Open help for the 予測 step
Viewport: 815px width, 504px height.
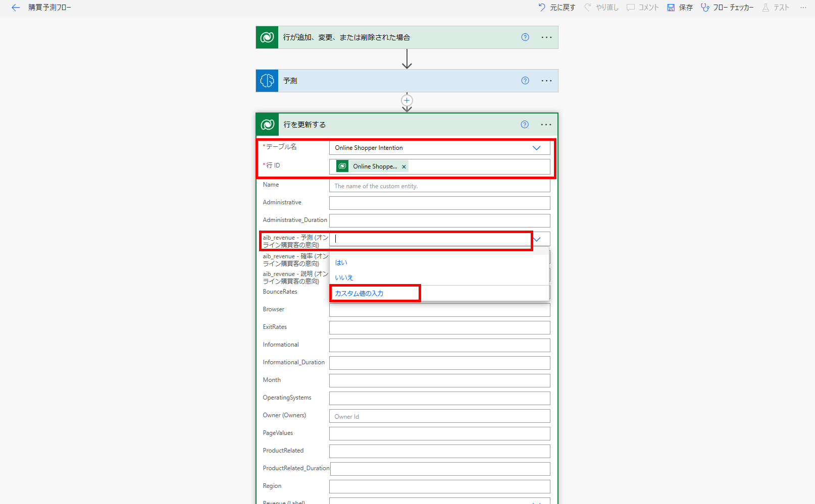pyautogui.click(x=525, y=81)
